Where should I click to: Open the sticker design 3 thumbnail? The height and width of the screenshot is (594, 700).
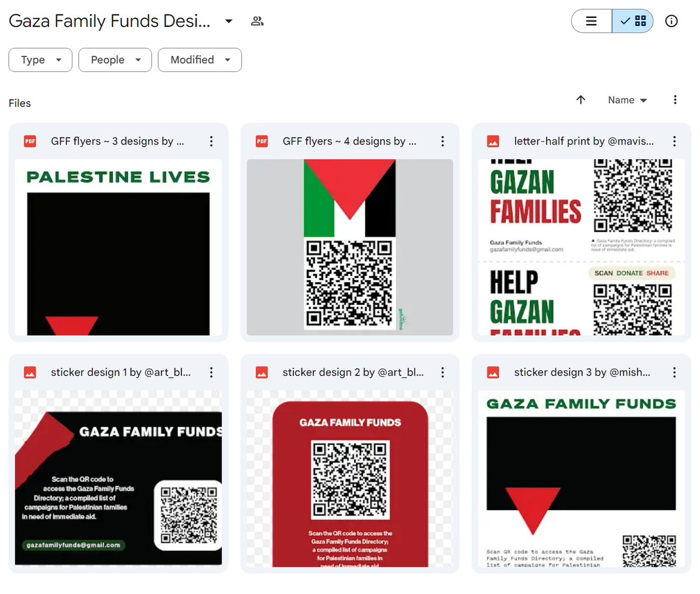[x=582, y=478]
